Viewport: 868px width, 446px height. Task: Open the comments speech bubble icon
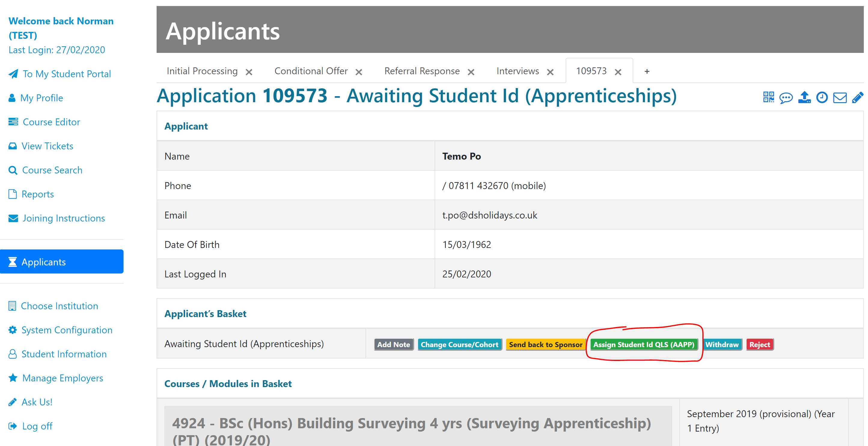tap(787, 98)
